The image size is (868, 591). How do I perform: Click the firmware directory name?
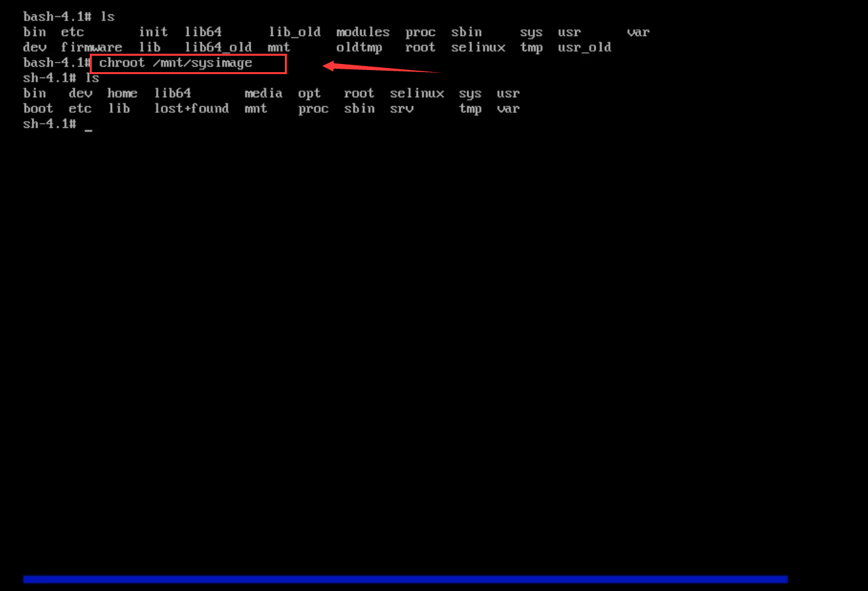pos(91,47)
